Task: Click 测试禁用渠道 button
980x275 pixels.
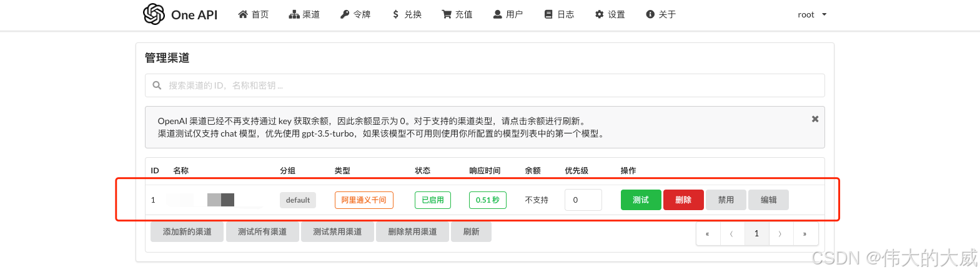Action: tap(337, 232)
